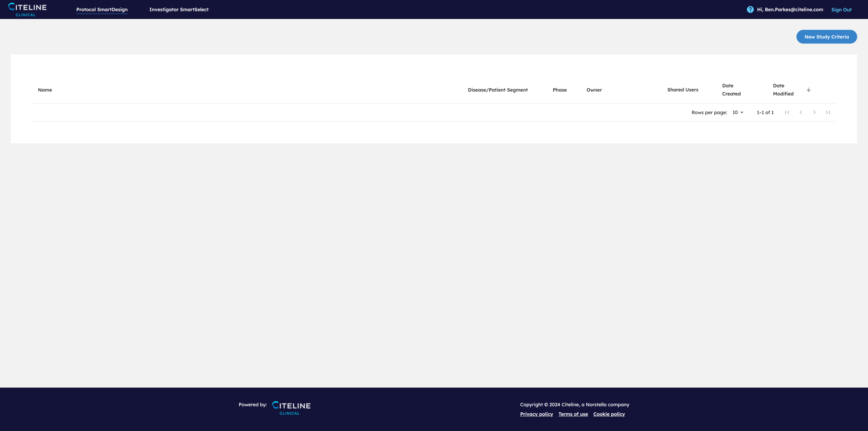
Task: Go to previous page chevron
Action: (x=801, y=113)
